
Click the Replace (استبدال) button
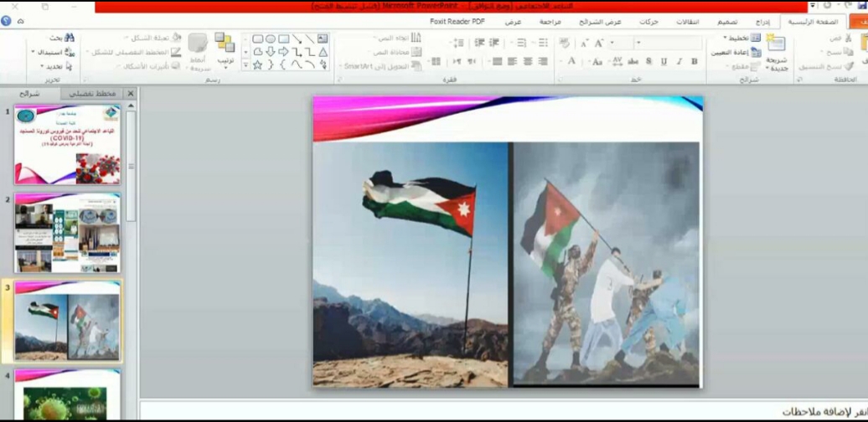[x=53, y=52]
